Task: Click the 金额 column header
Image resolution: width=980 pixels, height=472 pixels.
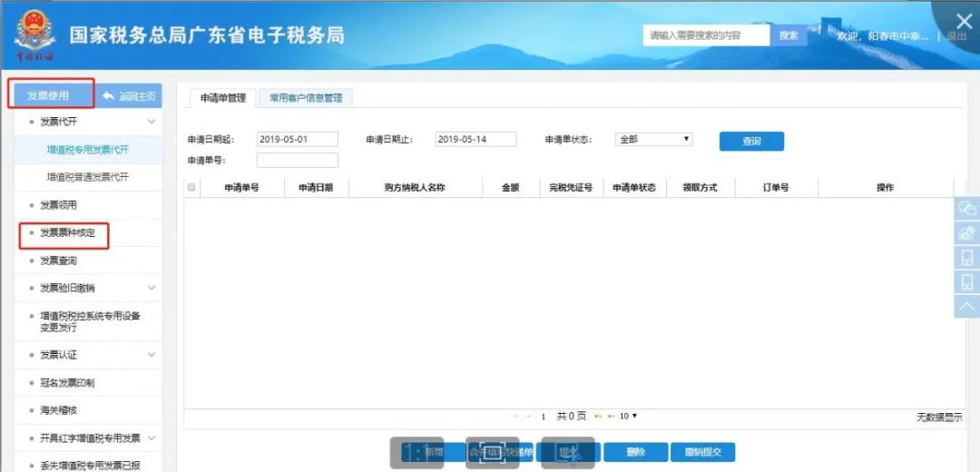Action: [x=511, y=188]
